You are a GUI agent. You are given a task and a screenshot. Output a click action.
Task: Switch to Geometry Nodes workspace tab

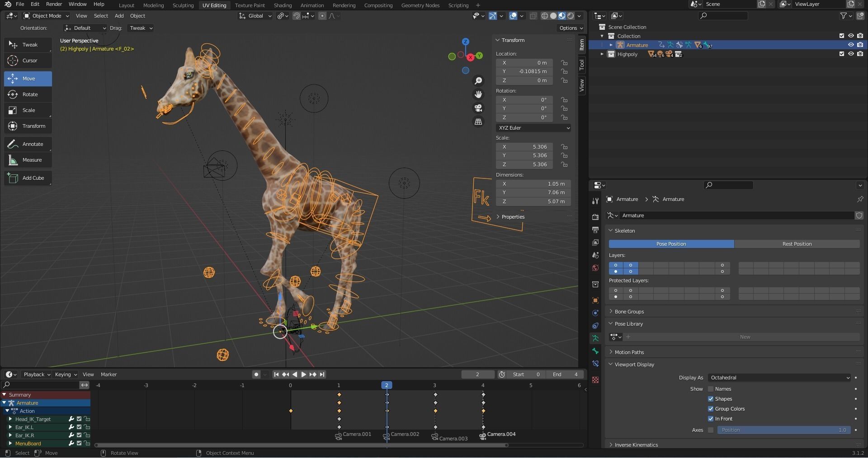pos(420,5)
